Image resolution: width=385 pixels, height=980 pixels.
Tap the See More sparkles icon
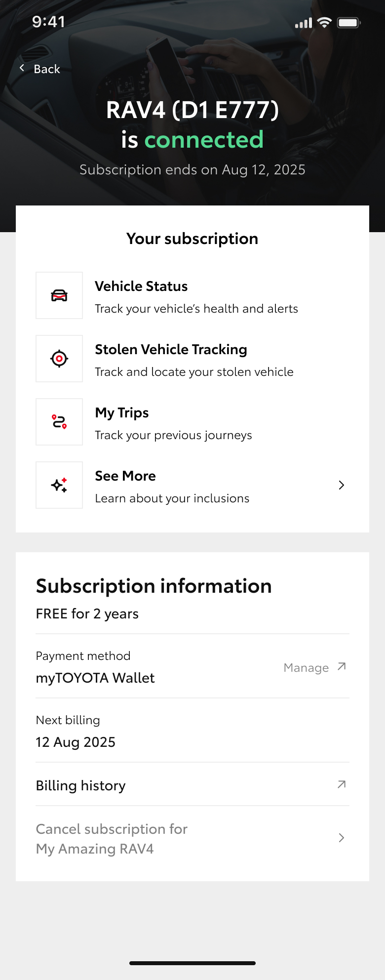[59, 485]
